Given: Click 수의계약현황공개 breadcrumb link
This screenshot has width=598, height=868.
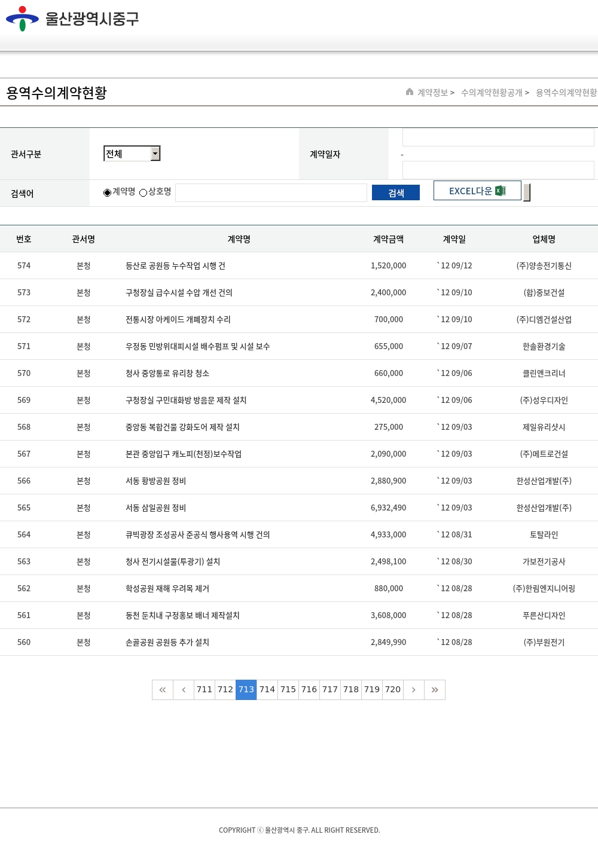Looking at the screenshot, I should tap(492, 93).
